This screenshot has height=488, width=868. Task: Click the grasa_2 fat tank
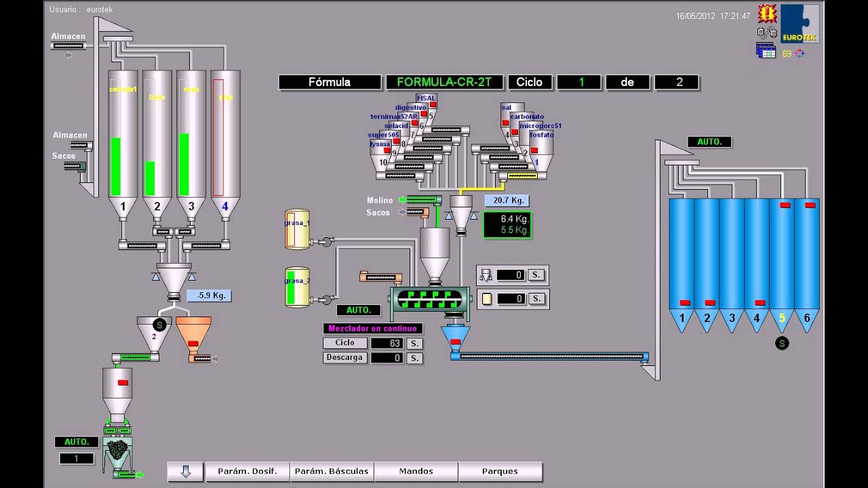(297, 287)
